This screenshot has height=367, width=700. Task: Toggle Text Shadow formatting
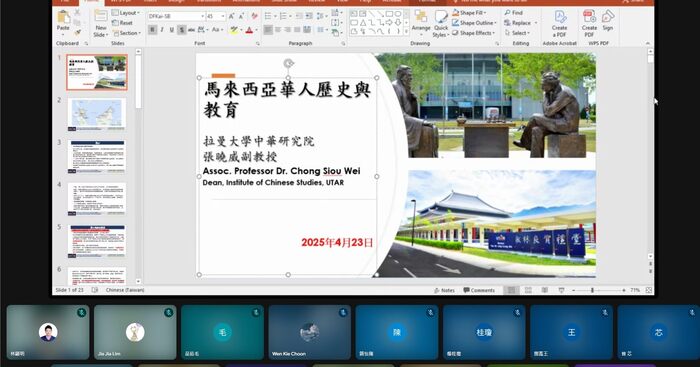pyautogui.click(x=181, y=30)
